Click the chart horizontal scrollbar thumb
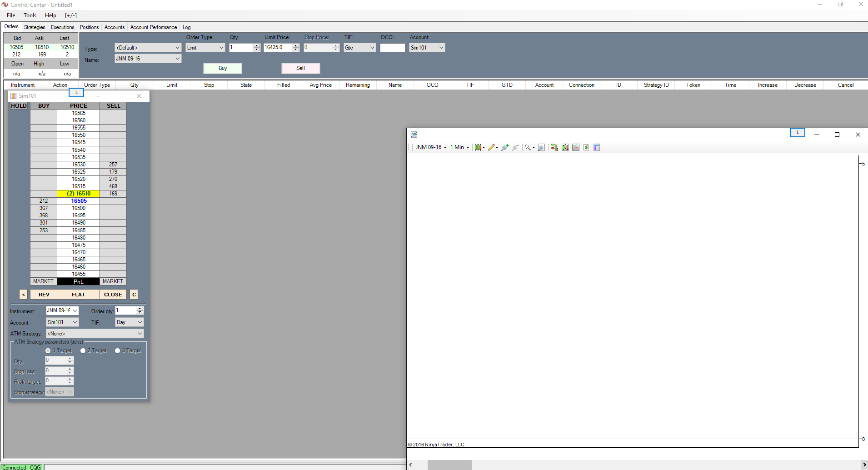868x470 pixels. pos(449,465)
